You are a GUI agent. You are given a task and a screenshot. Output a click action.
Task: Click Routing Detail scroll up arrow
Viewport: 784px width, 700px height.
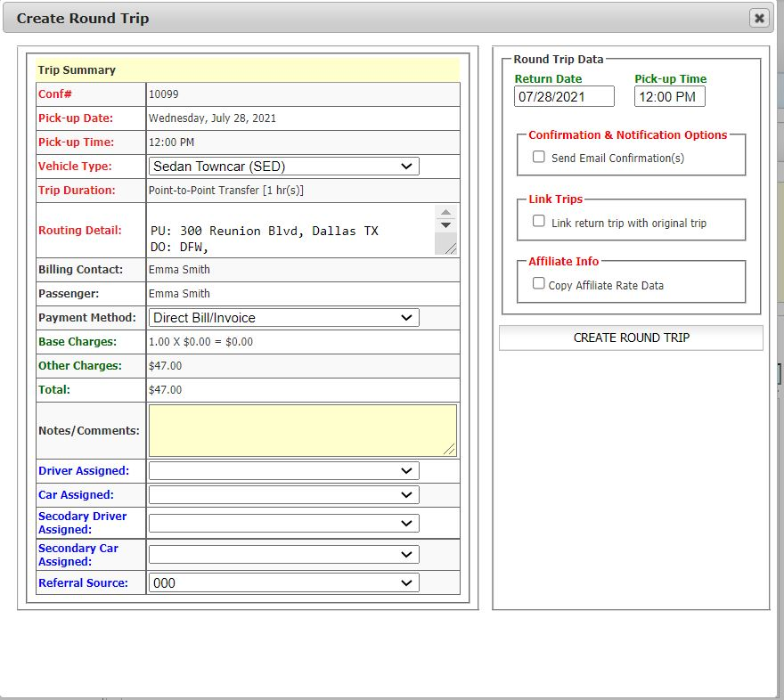(x=445, y=212)
